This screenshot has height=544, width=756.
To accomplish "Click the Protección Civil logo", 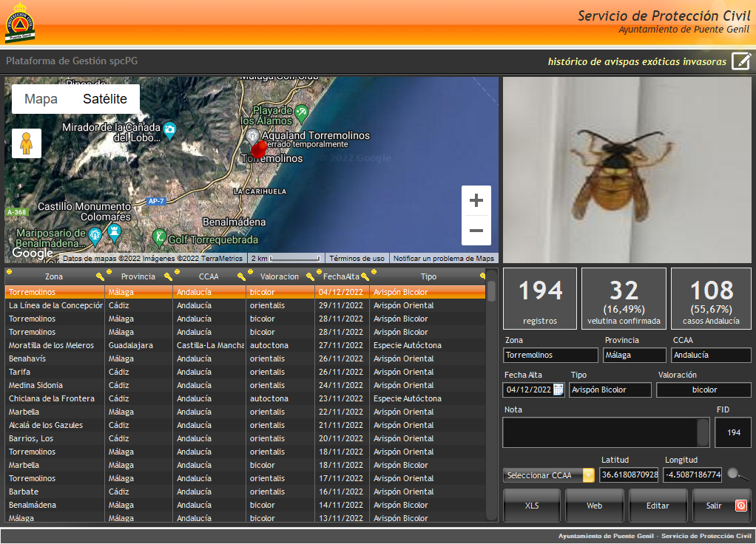I will [x=20, y=23].
